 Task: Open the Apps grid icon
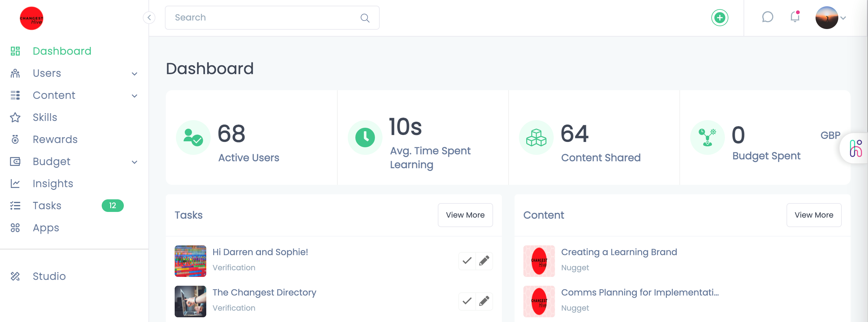[15, 228]
